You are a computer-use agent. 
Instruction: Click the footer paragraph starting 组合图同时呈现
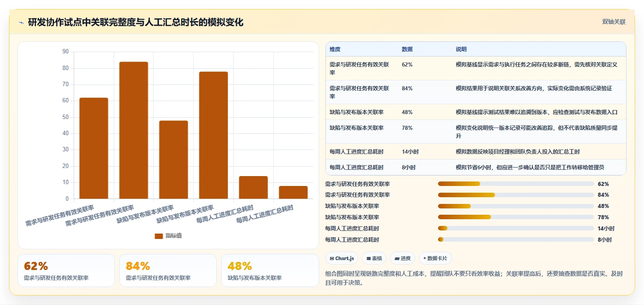tap(474, 278)
